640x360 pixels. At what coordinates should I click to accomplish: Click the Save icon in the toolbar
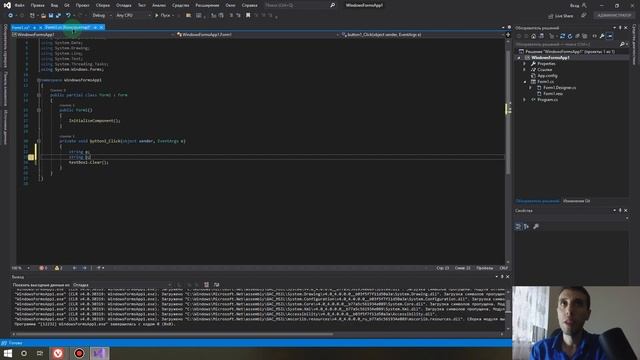click(x=51, y=16)
